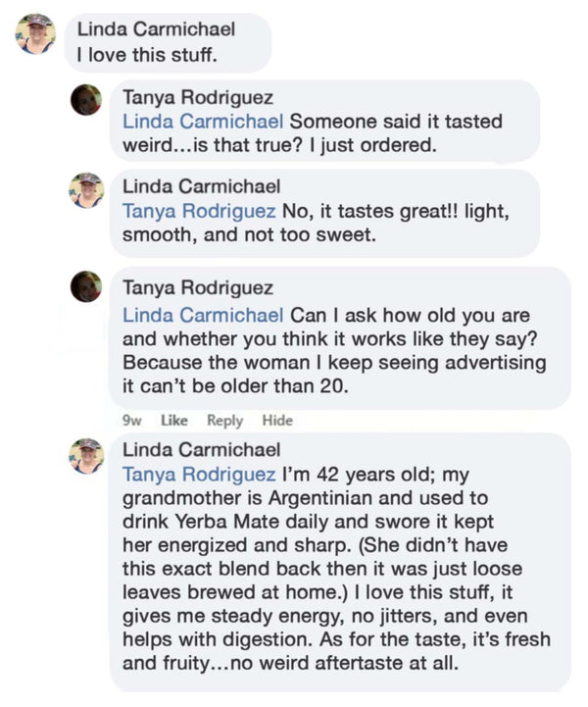Image resolution: width=588 pixels, height=707 pixels.
Task: Click Tanya Rodriguez's avatar beside 'tasted weird' reply
Action: pos(87,99)
